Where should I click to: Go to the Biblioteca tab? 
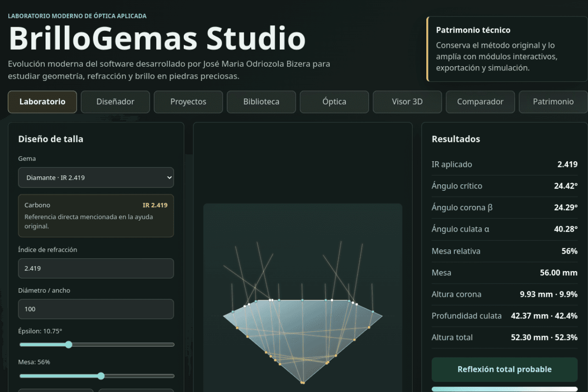[x=261, y=102]
